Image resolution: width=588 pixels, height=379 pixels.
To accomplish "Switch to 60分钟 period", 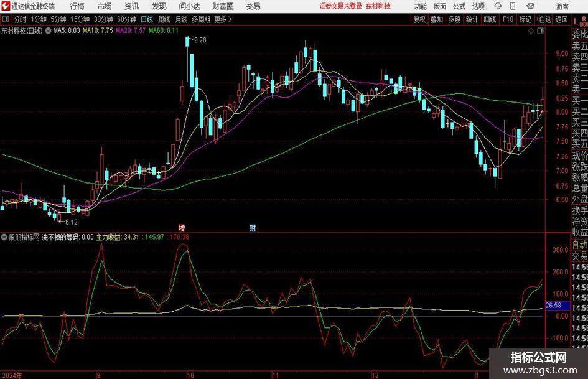I will point(127,19).
